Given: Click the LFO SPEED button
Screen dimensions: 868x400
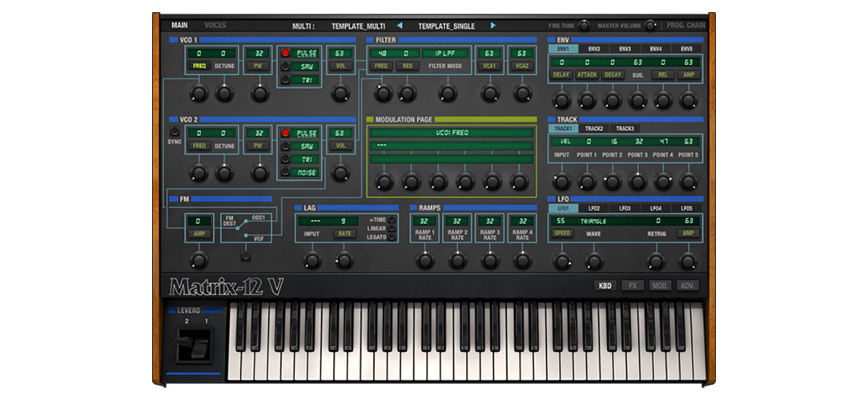Looking at the screenshot, I should 561,234.
